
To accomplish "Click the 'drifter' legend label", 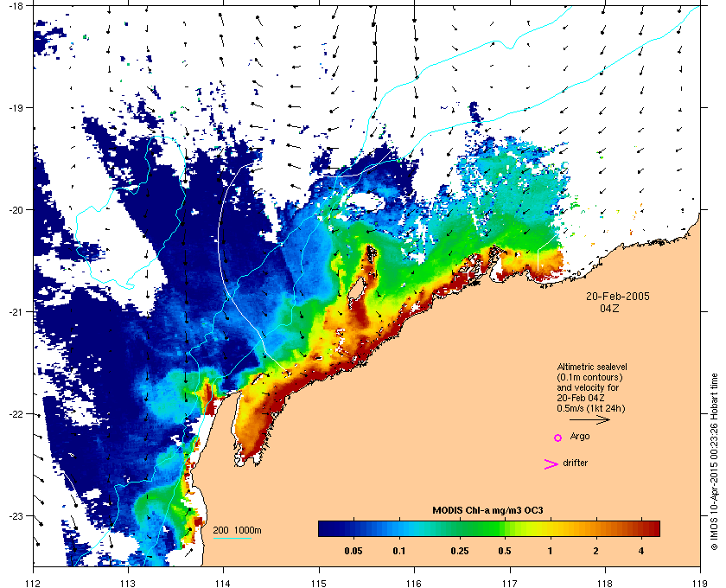I will point(575,463).
